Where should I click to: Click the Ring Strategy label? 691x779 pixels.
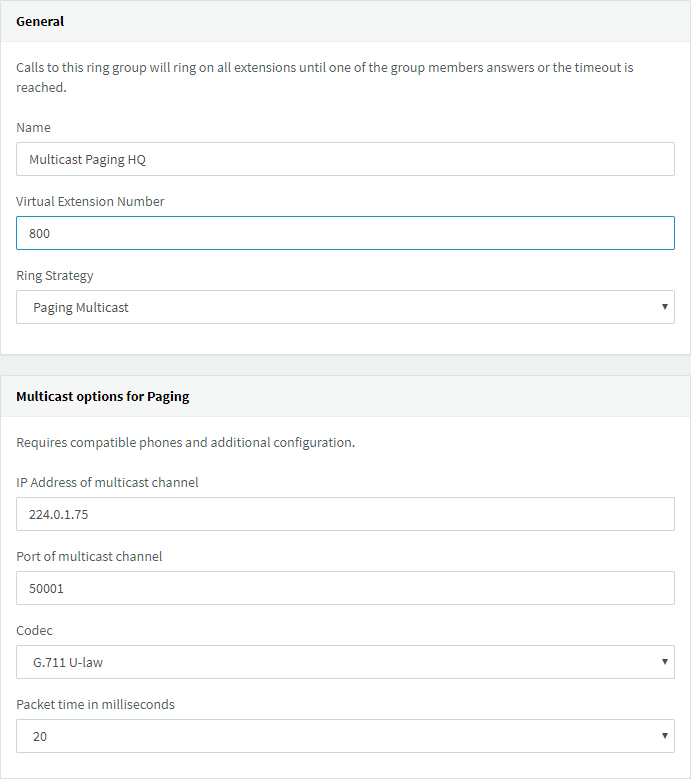[x=55, y=275]
